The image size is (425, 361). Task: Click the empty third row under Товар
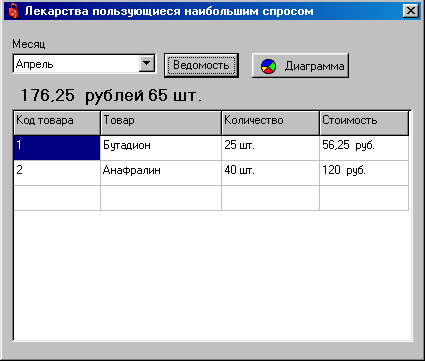161,198
